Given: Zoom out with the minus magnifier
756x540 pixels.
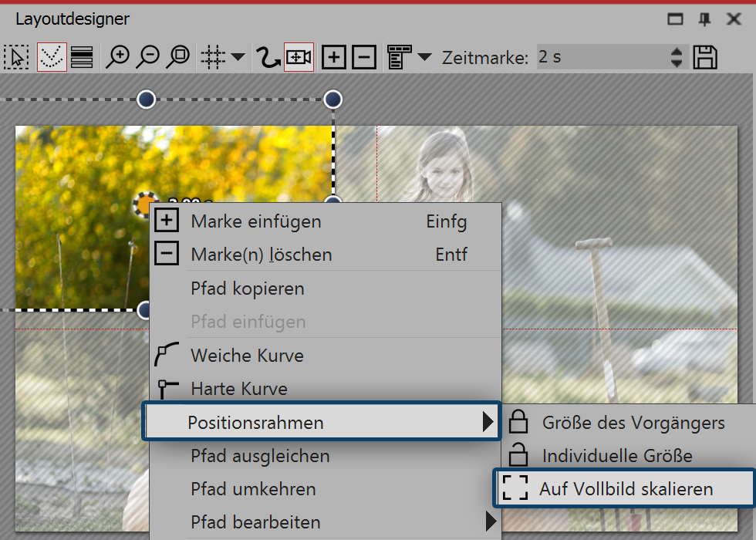Looking at the screenshot, I should (x=148, y=57).
